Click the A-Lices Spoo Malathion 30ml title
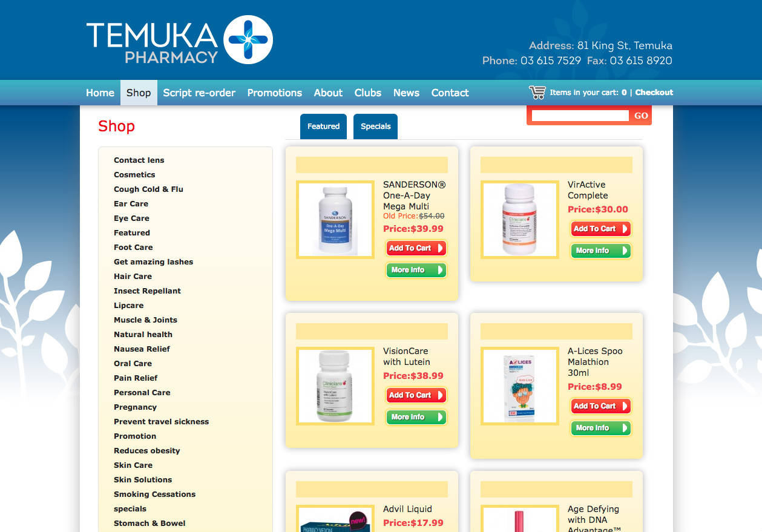This screenshot has width=762, height=532. pyautogui.click(x=595, y=362)
